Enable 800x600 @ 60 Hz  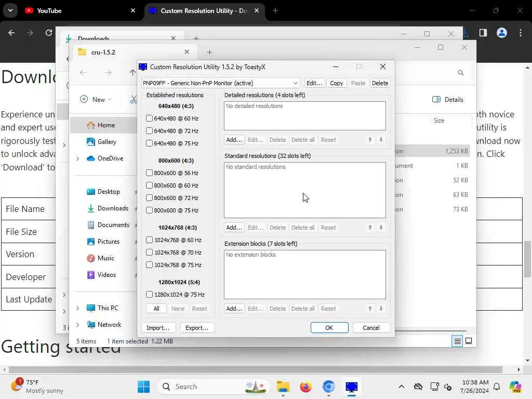(149, 185)
